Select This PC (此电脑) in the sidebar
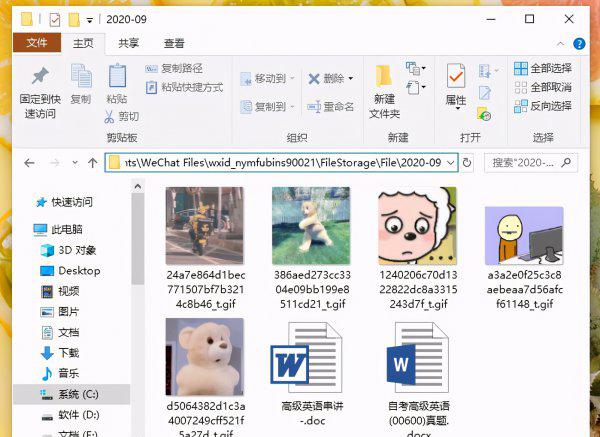 click(x=58, y=229)
